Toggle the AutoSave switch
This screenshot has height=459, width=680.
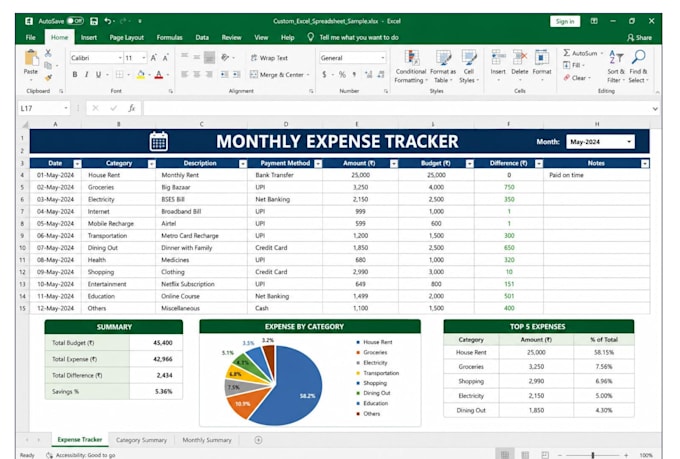75,21
